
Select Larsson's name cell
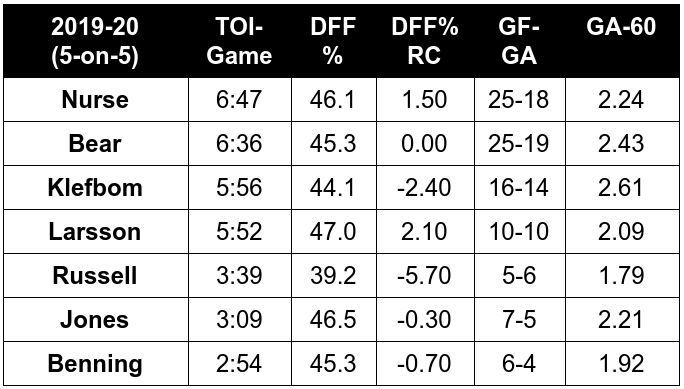[96, 232]
